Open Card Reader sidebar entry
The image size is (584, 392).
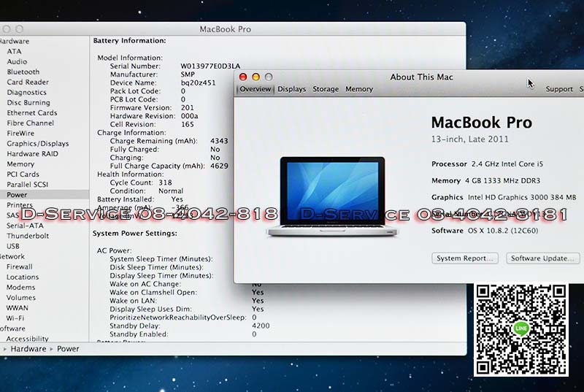(x=28, y=82)
